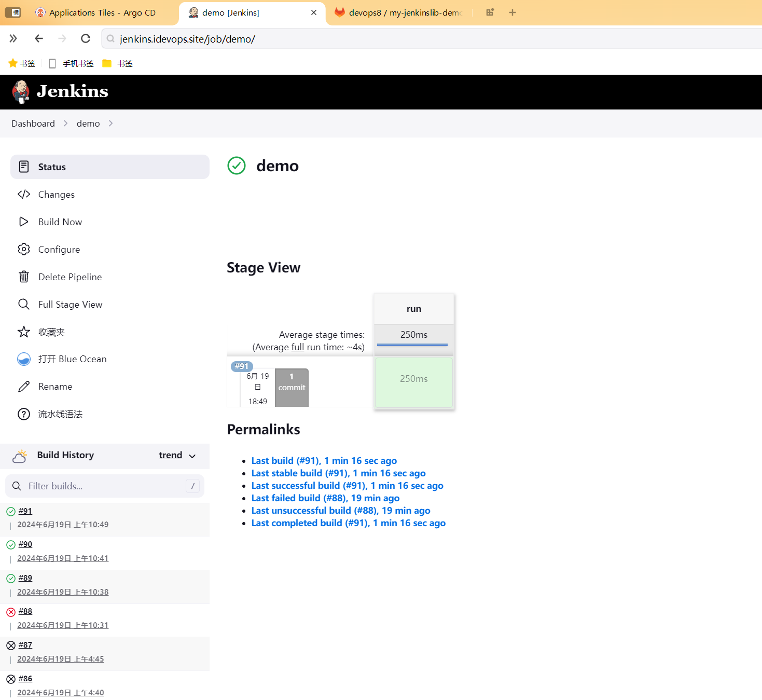Click the average 250ms progress bar
This screenshot has width=762, height=700.
[x=412, y=345]
